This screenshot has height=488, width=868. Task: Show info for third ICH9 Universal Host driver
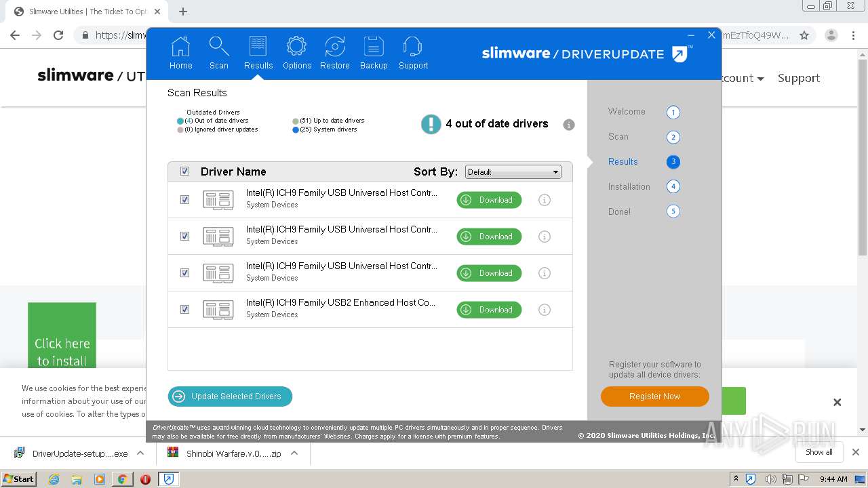[544, 273]
